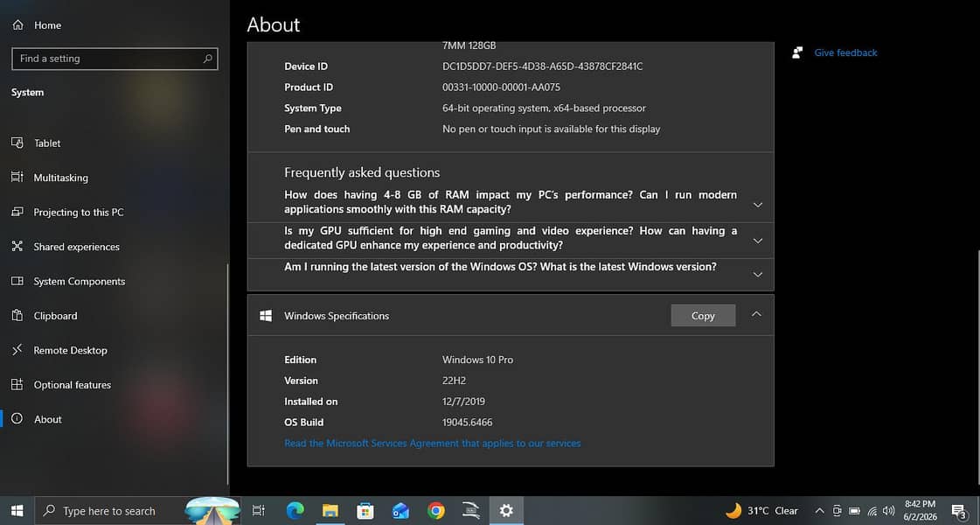Click the Pen and touch value text
The image size is (980, 525).
point(552,129)
